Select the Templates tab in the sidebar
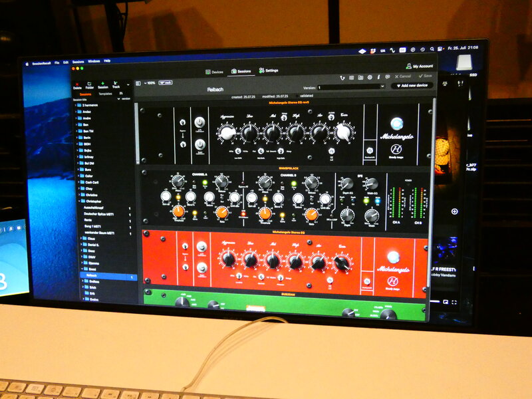532x399 pixels. pyautogui.click(x=105, y=94)
